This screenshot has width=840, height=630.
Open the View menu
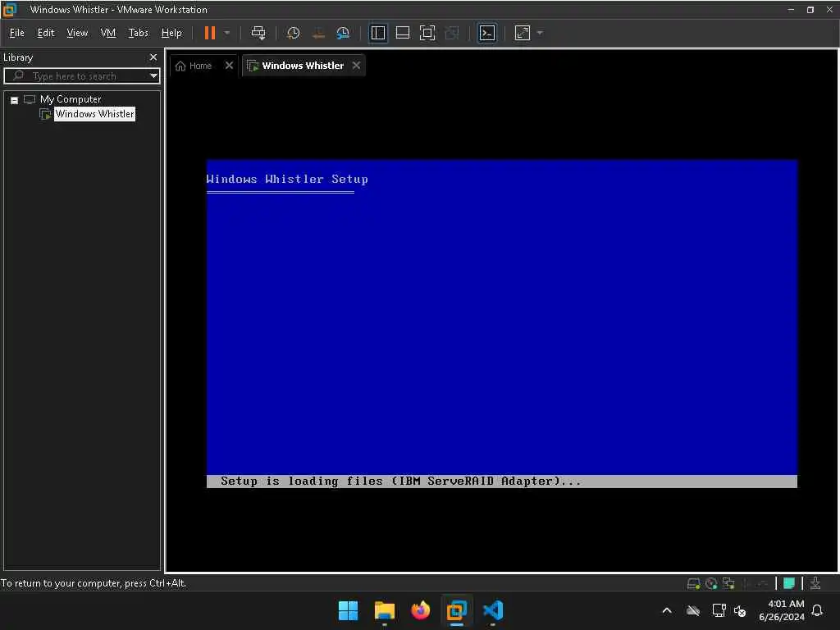click(x=77, y=33)
